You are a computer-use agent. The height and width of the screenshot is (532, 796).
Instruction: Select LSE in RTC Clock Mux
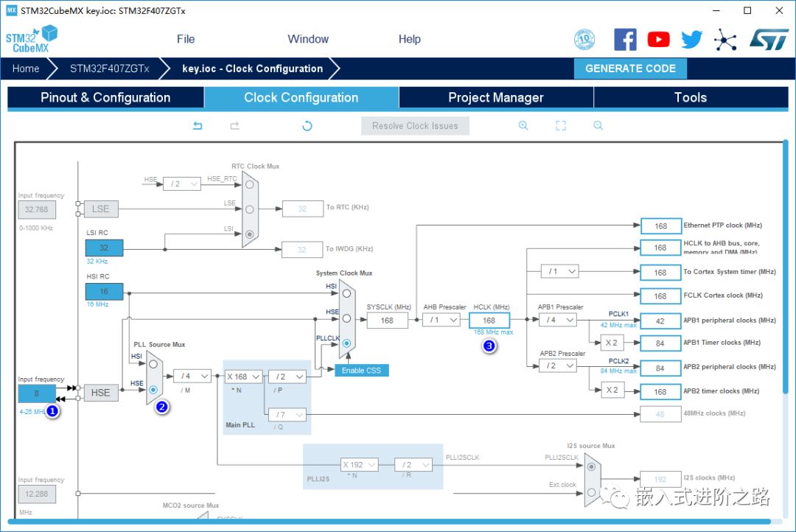pos(250,209)
